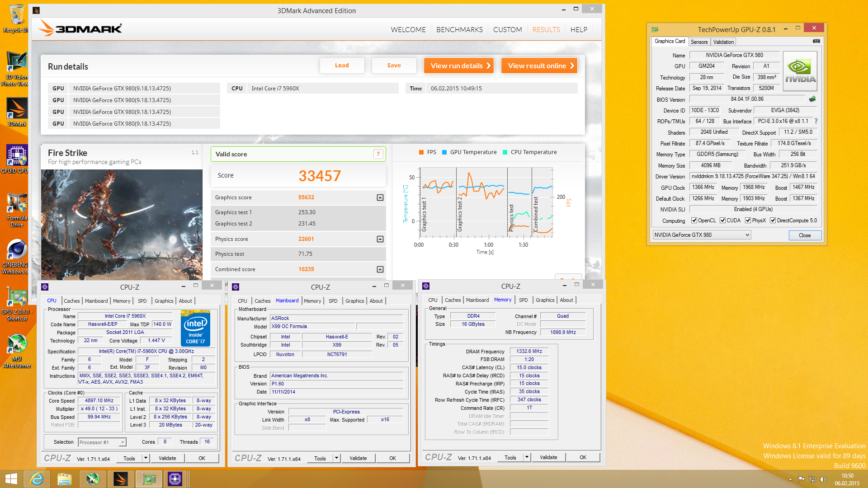
Task: Open the RESULTS tab in 3DMark
Action: coord(546,29)
